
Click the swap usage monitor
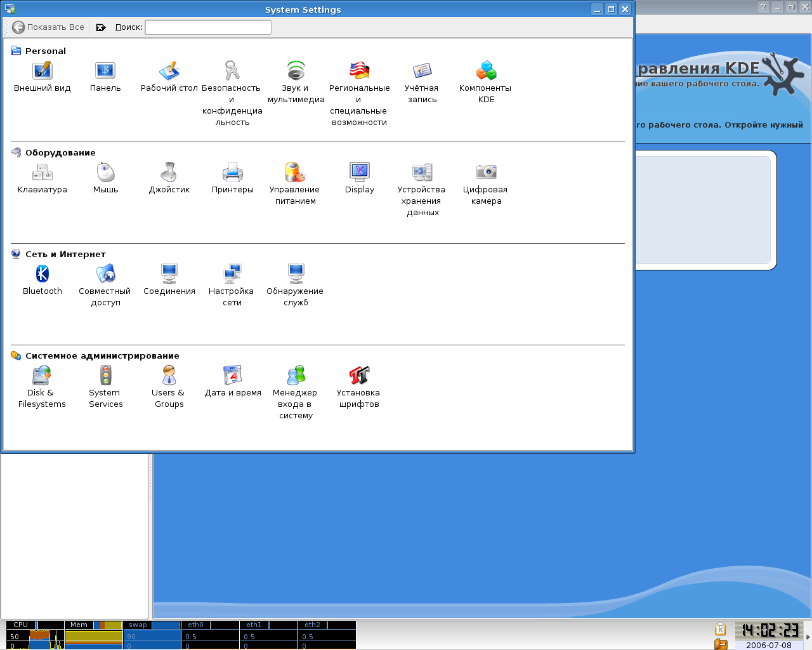(x=152, y=635)
